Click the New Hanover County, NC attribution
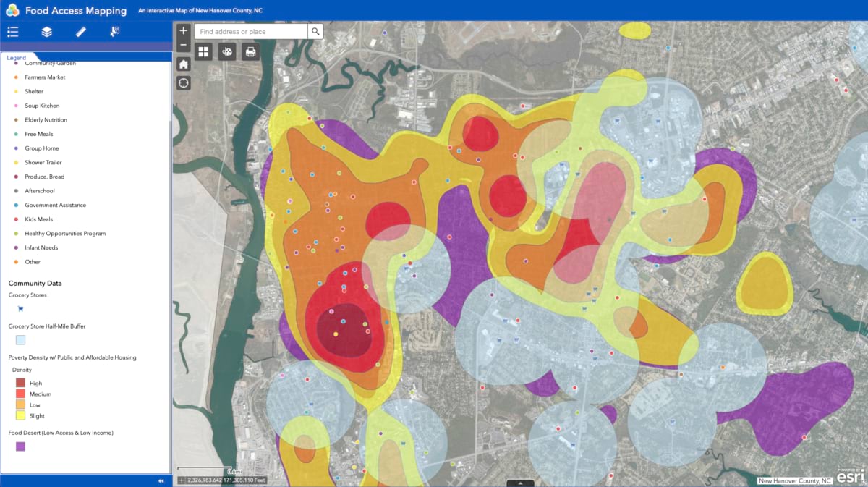 794,480
